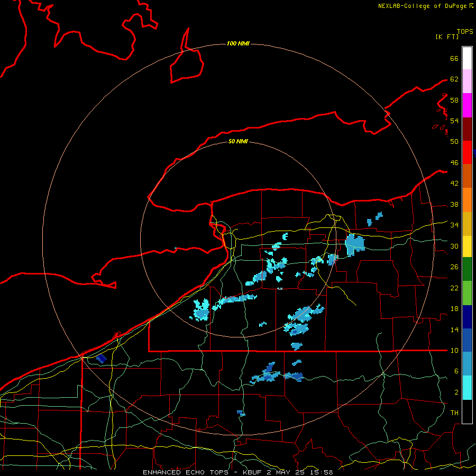Click the navy blue legend swatch

tap(467, 316)
